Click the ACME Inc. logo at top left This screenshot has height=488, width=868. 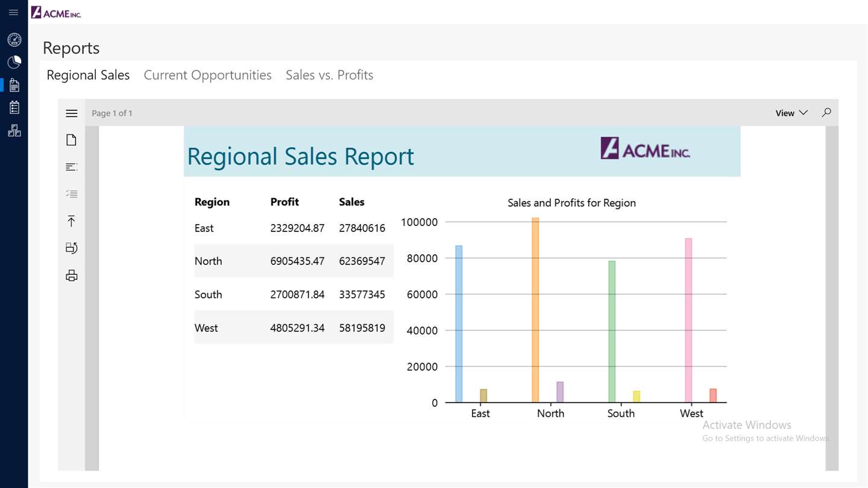click(x=55, y=13)
